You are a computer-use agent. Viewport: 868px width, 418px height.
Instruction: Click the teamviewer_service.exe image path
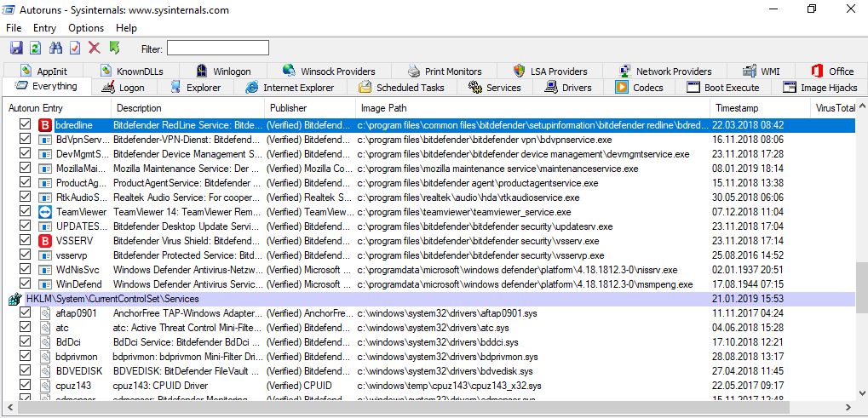(x=464, y=212)
